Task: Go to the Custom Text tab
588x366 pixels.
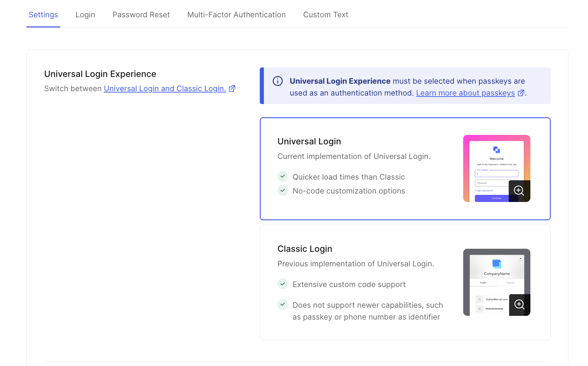Action: click(325, 15)
